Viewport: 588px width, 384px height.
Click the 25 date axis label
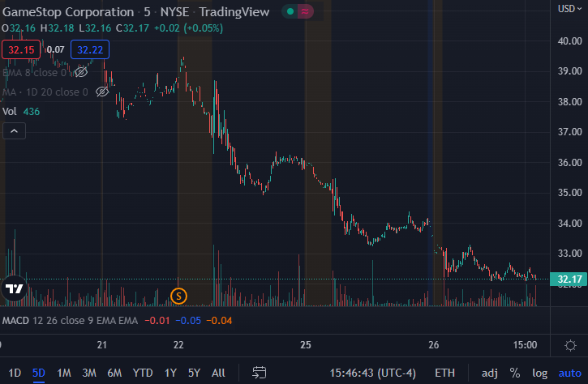click(x=306, y=344)
